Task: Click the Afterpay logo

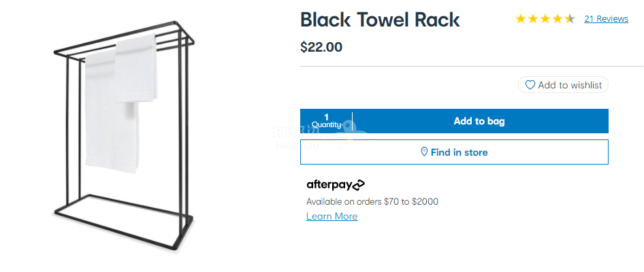Action: tap(336, 184)
